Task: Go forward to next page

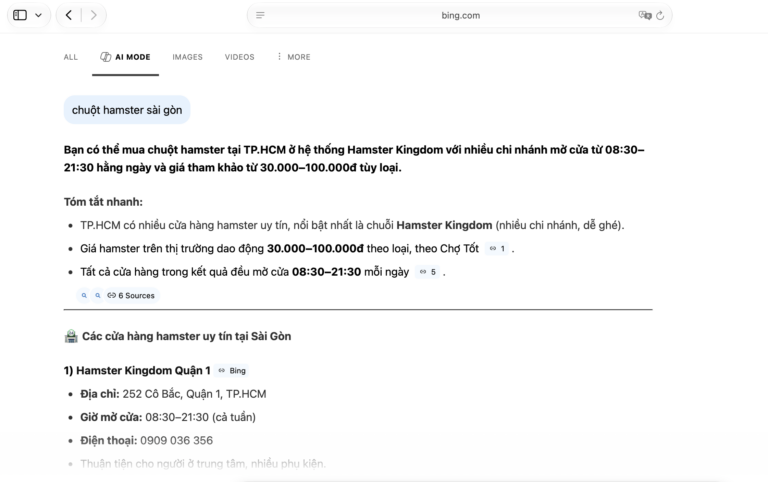Action: click(x=94, y=15)
